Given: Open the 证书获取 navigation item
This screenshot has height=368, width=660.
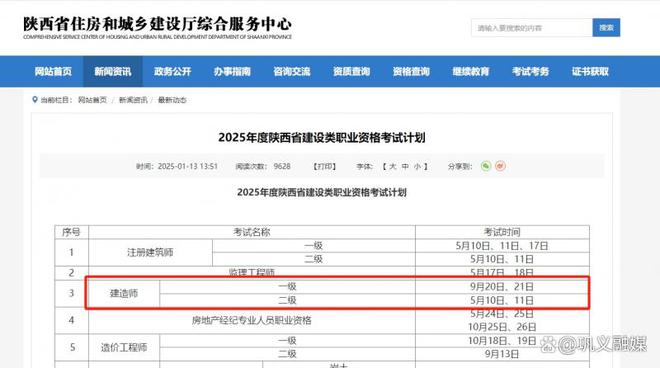Looking at the screenshot, I should click(x=590, y=72).
